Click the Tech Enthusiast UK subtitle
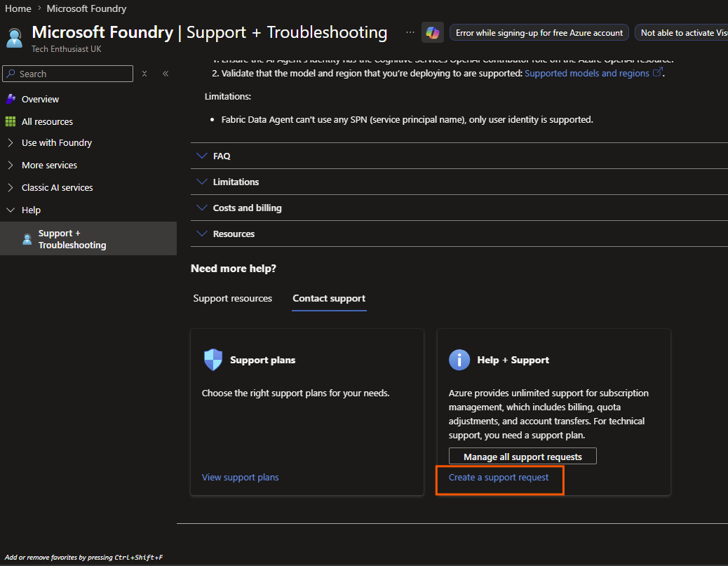The height and width of the screenshot is (566, 728). 67,49
